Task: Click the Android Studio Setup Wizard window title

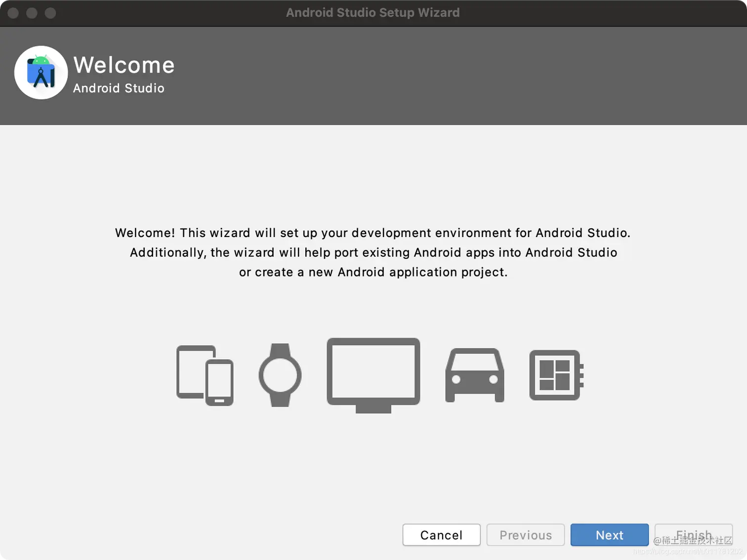Action: pyautogui.click(x=373, y=12)
